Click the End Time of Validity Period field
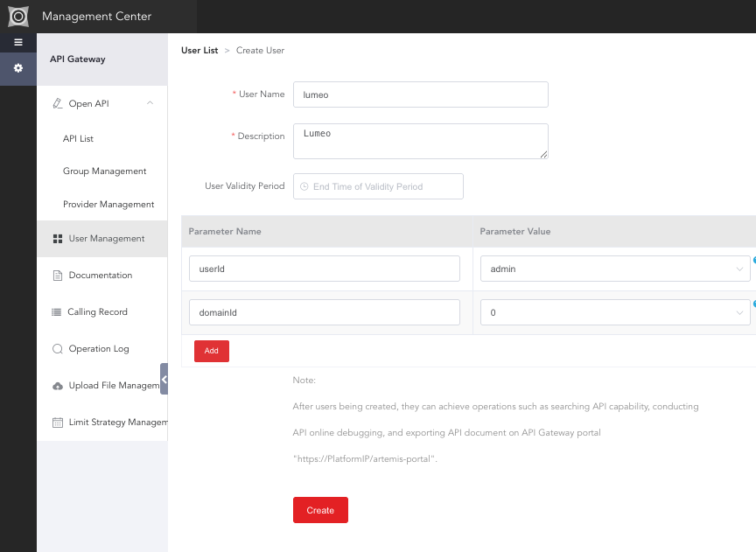 tap(379, 186)
